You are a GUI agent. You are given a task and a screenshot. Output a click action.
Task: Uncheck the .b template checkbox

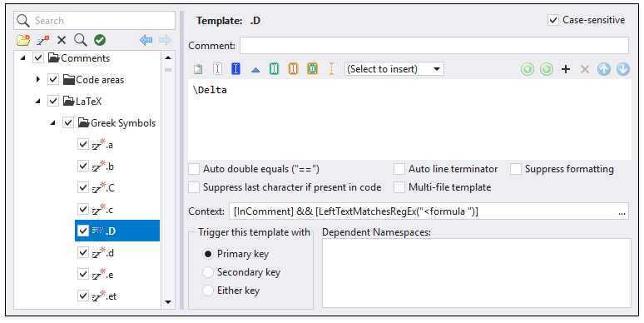coord(83,166)
